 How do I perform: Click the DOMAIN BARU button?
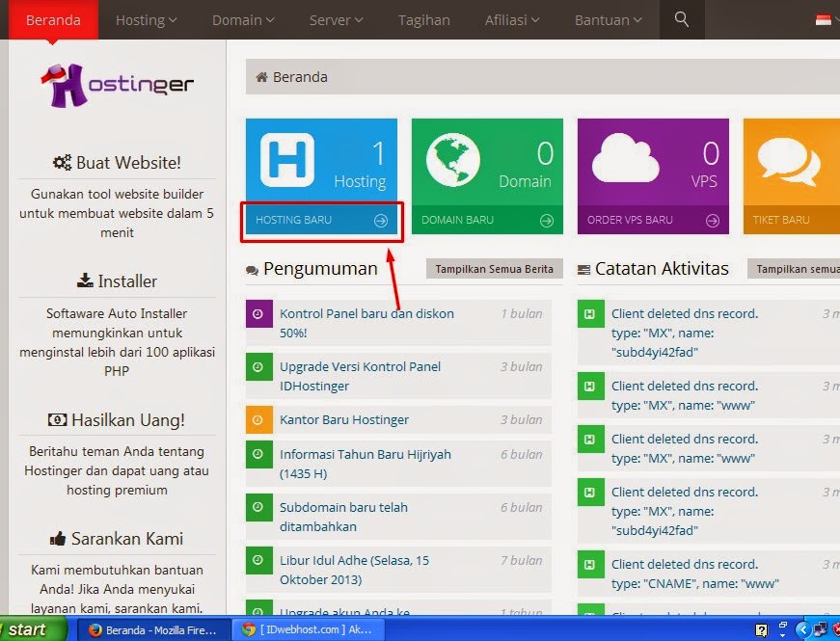487,220
